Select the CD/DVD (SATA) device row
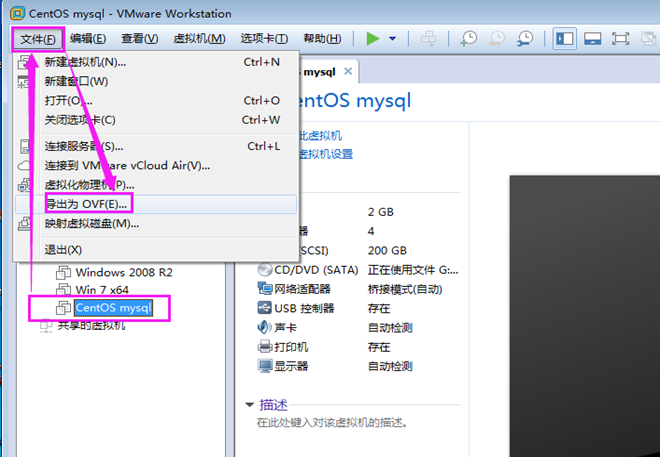This screenshot has height=457, width=660. [x=358, y=270]
